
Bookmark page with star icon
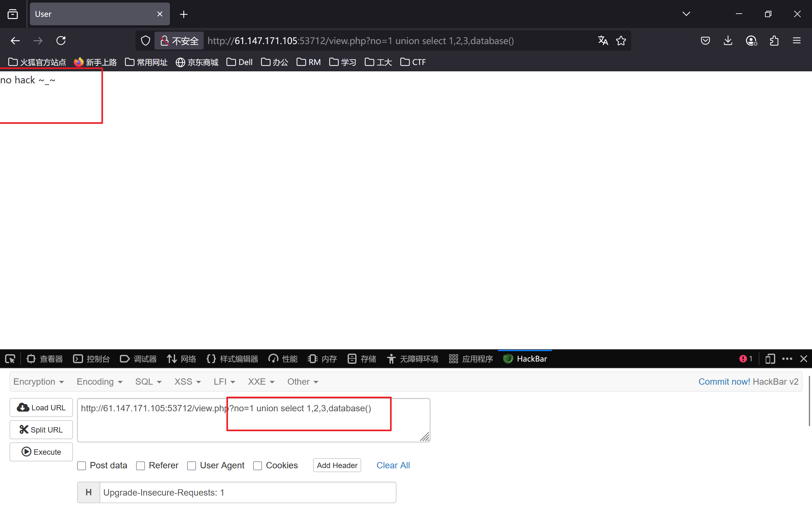[x=621, y=41]
